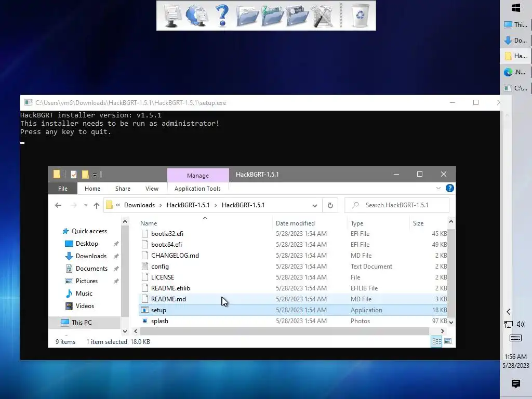Viewport: 532px width, 399px height.
Task: Click the blue question mark Help icon
Action: point(222,15)
